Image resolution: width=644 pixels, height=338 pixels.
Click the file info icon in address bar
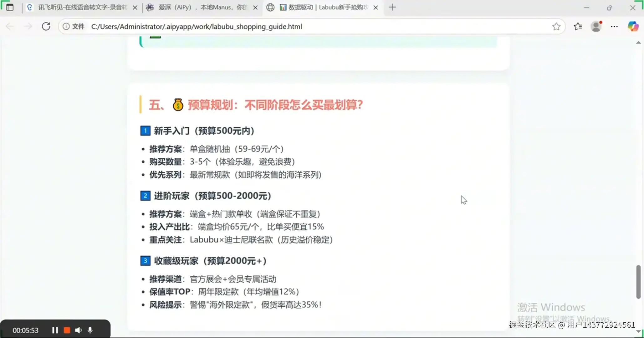point(66,27)
